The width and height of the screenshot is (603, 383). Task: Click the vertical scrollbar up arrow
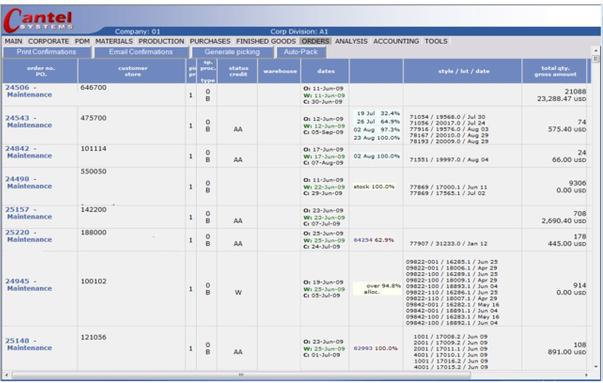pyautogui.click(x=596, y=50)
